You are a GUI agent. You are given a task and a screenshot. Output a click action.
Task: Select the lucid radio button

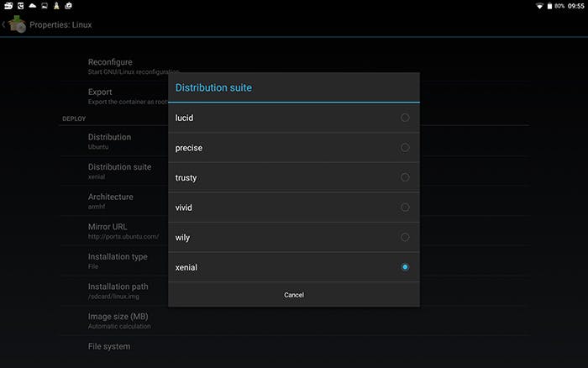pyautogui.click(x=405, y=118)
